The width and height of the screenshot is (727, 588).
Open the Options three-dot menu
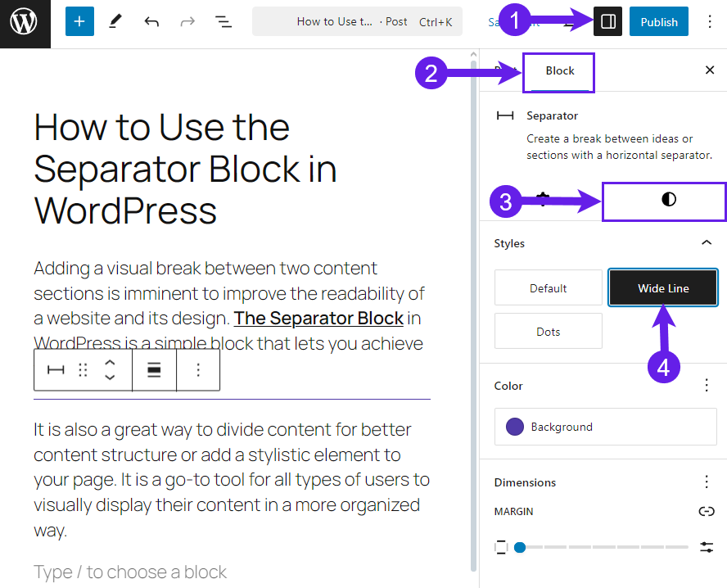coord(709,21)
